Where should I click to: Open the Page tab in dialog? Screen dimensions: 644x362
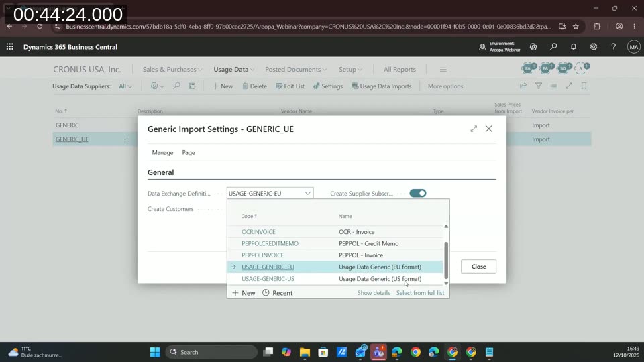point(189,152)
